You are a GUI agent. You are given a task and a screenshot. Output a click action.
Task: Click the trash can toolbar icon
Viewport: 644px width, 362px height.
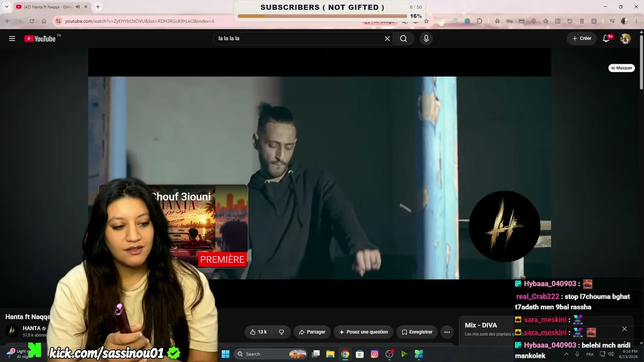[582, 21]
